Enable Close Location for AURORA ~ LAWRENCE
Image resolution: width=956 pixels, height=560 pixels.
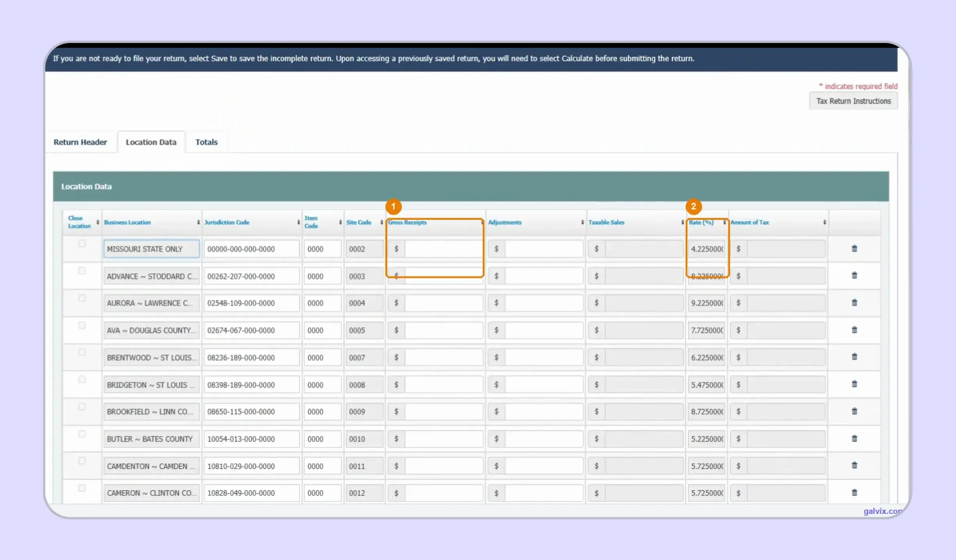(x=82, y=298)
